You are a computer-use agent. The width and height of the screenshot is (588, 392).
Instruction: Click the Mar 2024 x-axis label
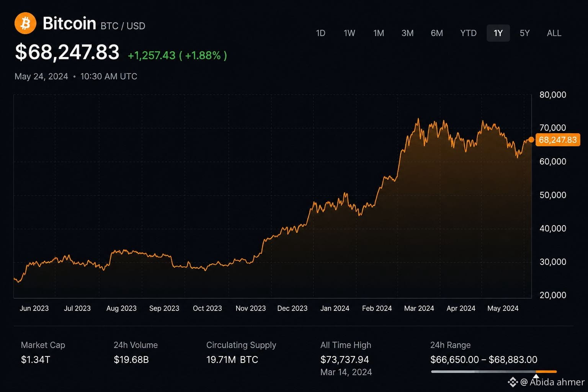[419, 309]
